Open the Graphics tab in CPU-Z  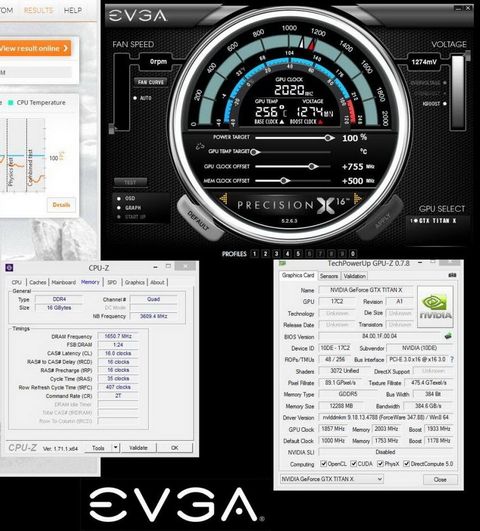(134, 282)
